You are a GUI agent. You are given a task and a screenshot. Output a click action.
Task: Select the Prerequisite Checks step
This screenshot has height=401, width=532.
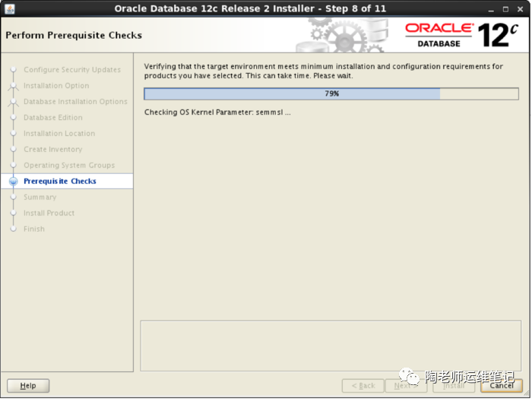click(60, 181)
